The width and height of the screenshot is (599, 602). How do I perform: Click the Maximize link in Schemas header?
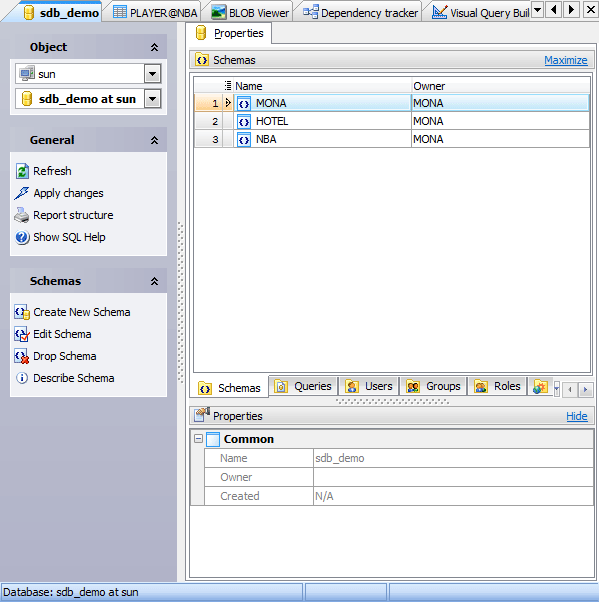(566, 60)
